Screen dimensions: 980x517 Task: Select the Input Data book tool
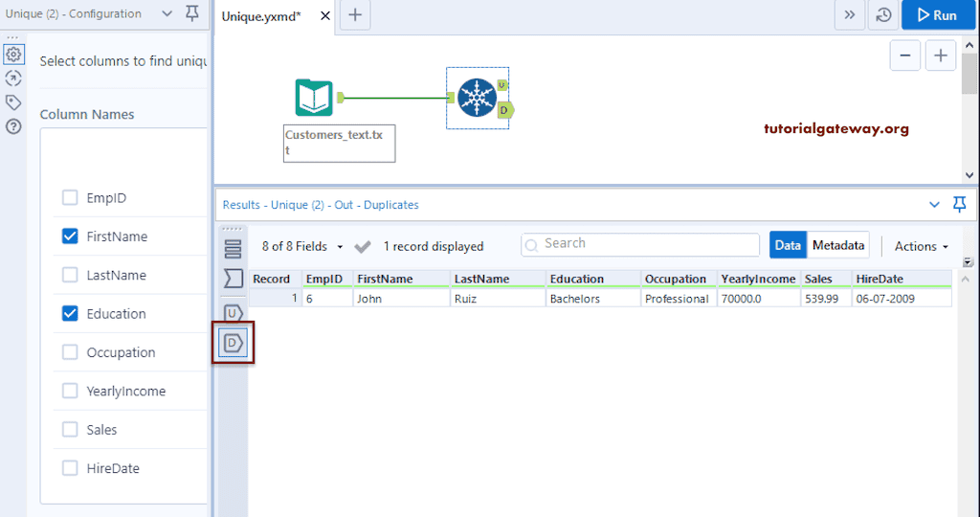(314, 98)
